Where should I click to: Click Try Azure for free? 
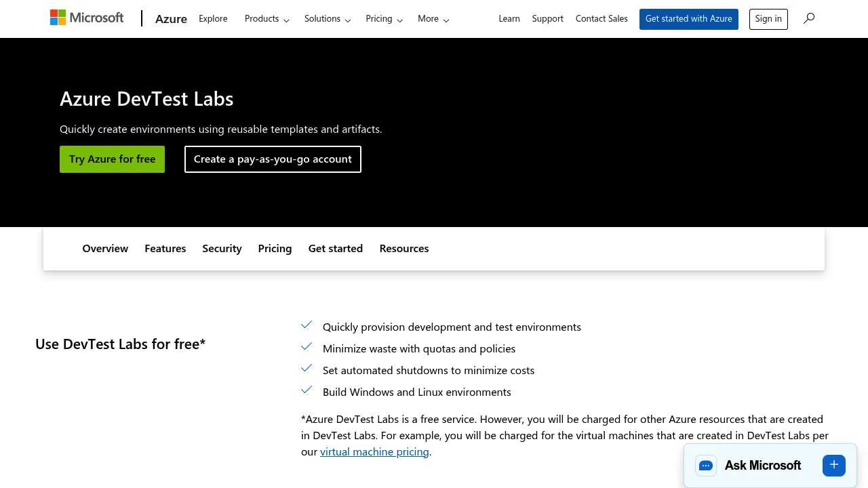coord(113,159)
